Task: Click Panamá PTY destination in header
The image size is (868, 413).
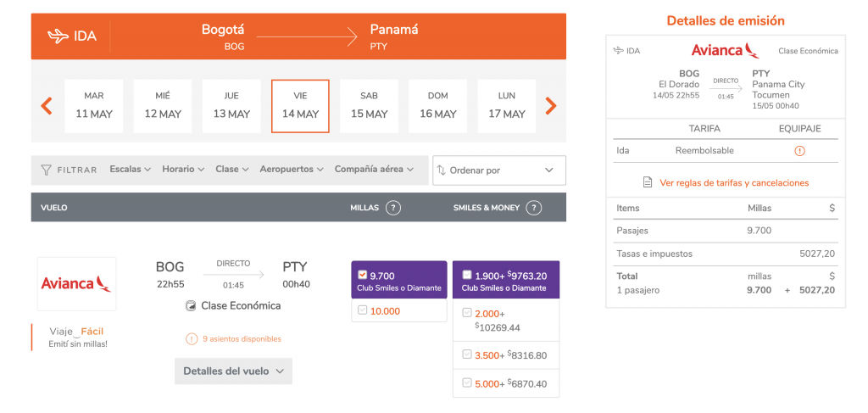Action: tap(394, 37)
